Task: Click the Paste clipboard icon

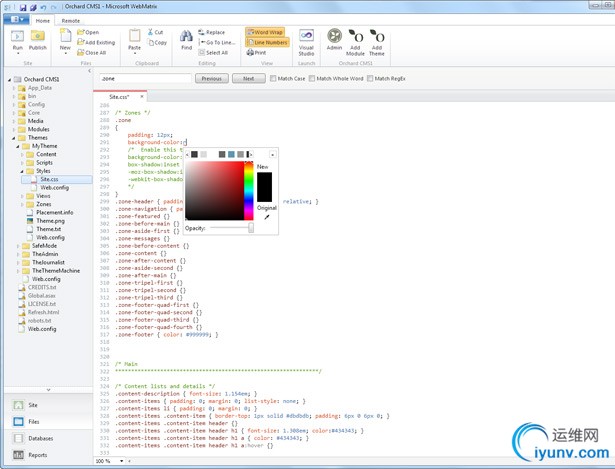Action: point(135,36)
